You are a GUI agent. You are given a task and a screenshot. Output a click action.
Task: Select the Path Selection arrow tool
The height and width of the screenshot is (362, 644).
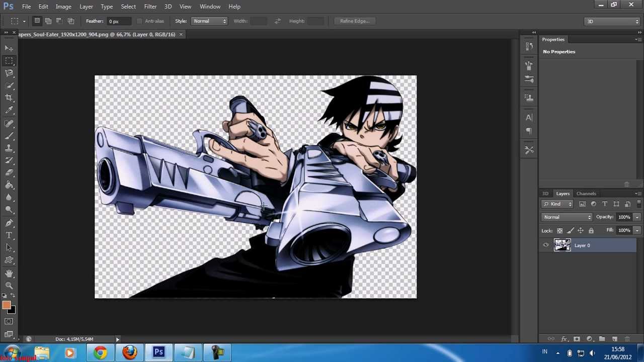click(x=9, y=247)
